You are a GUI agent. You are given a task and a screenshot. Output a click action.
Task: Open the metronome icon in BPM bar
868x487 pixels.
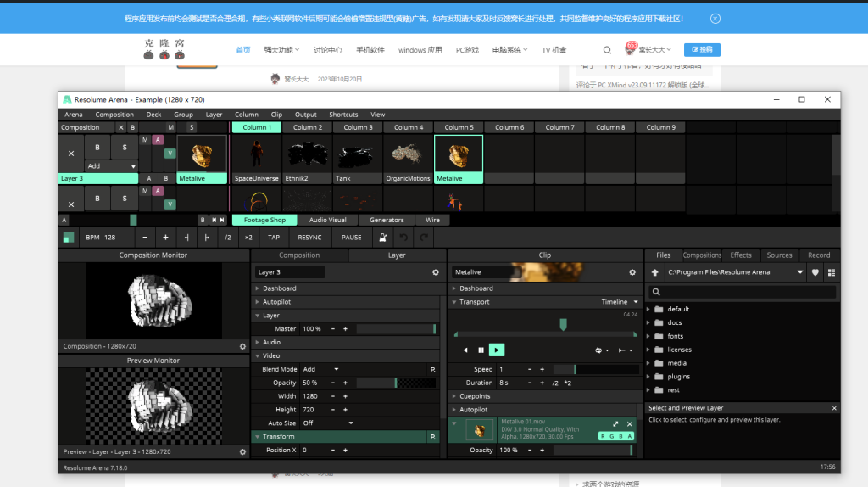[x=382, y=238]
